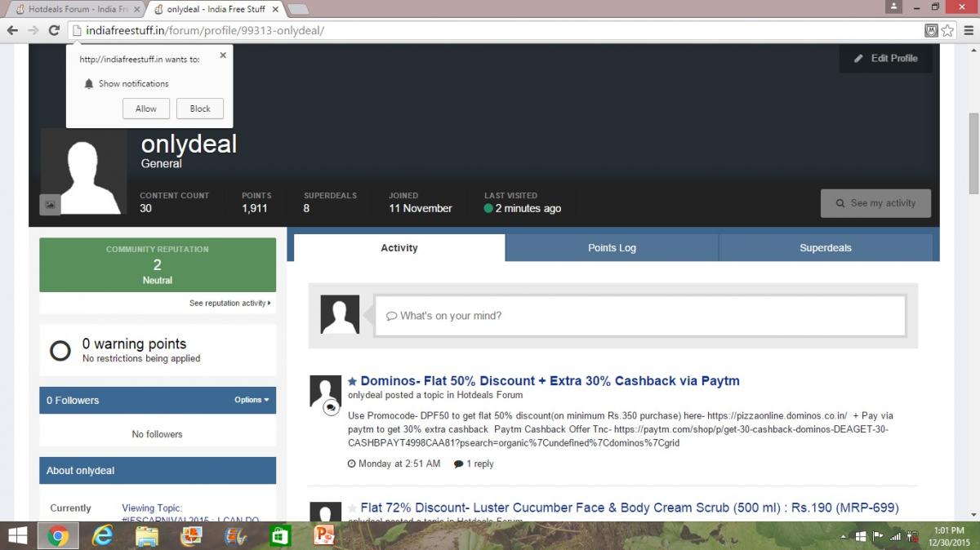Click the Edit Profile button
Screen dimensions: 980x550
point(886,59)
